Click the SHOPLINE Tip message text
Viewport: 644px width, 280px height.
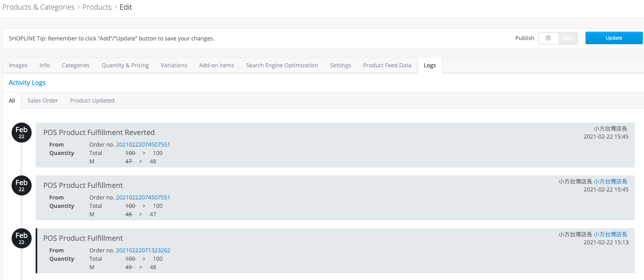click(x=111, y=38)
